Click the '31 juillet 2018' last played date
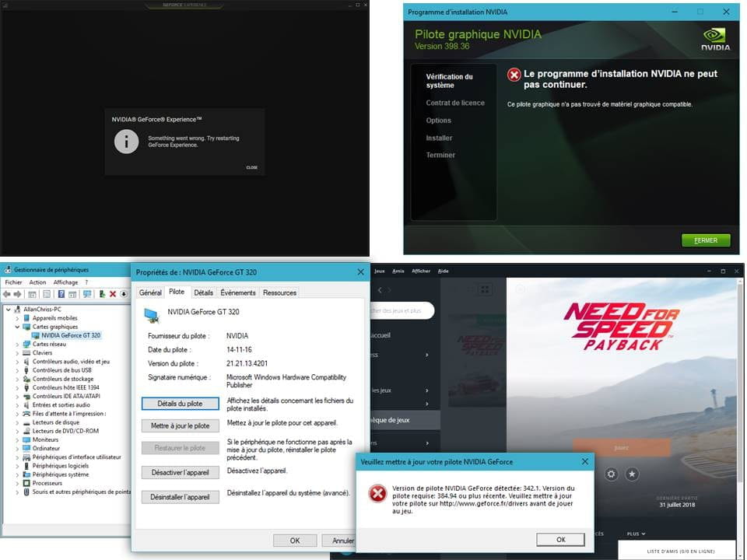This screenshot has height=560, width=747. pyautogui.click(x=677, y=505)
